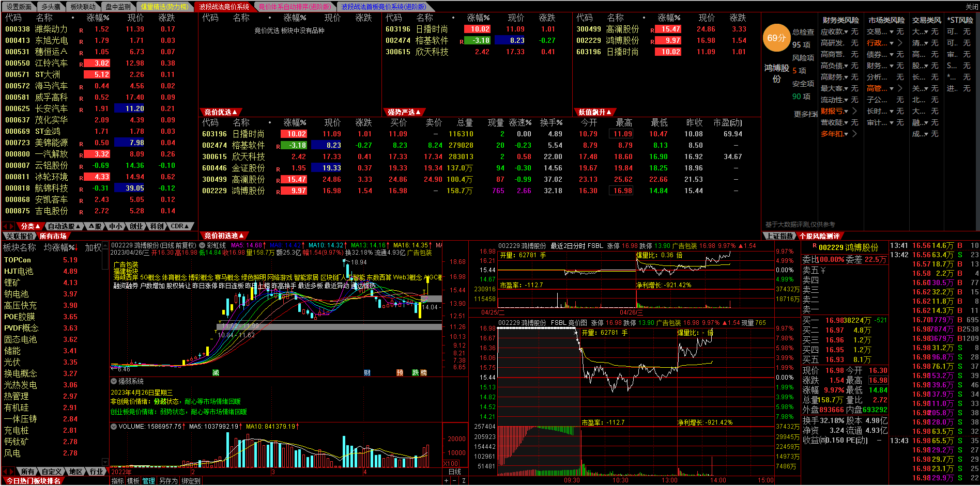Image resolution: width=980 pixels, height=486 pixels.
Task: Select the A股 market tab
Action: click(x=95, y=226)
